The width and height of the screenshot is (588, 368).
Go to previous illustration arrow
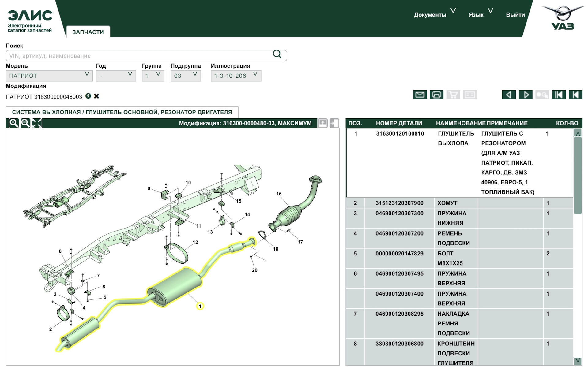coord(509,95)
